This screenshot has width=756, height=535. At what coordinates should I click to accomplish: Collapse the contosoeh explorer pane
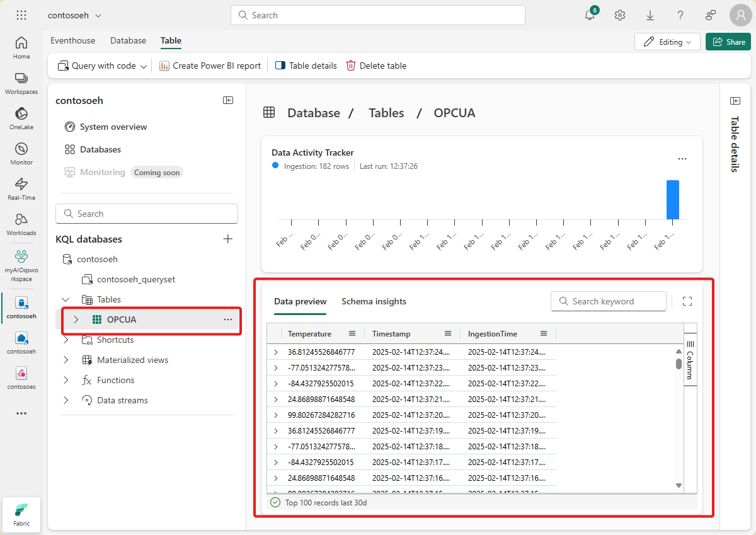[x=228, y=100]
